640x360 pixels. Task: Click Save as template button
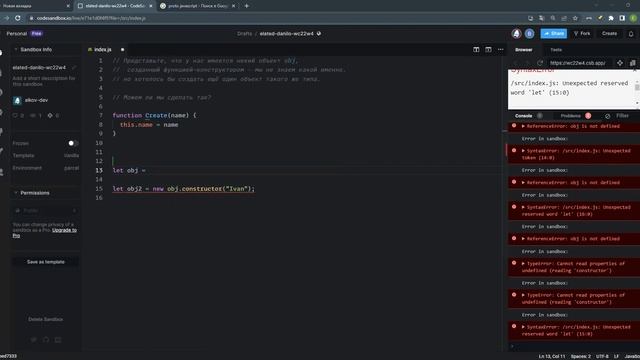46,262
